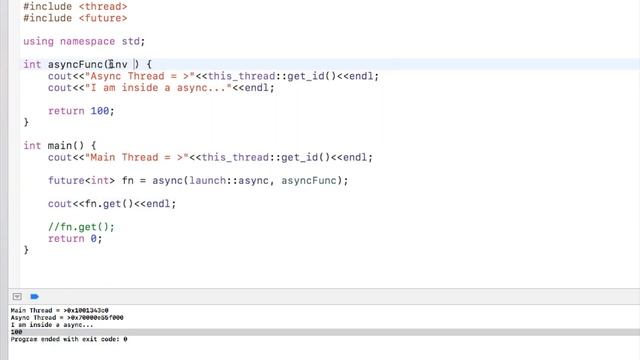
Task: Click the "return 0;" statement
Action: click(x=75, y=239)
